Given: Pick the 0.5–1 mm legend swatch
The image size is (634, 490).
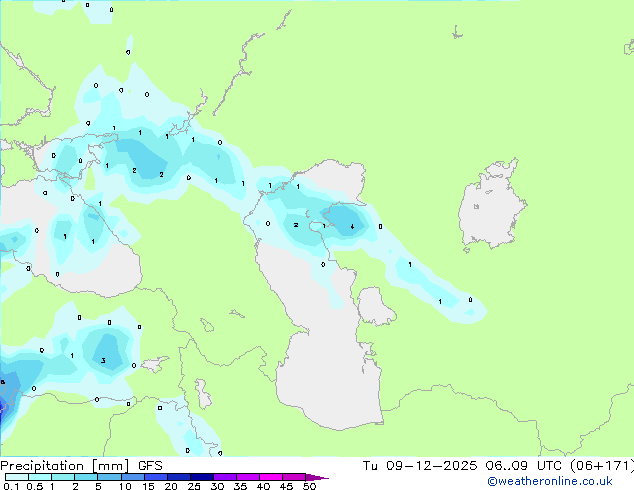Looking at the screenshot, I should click(40, 477).
